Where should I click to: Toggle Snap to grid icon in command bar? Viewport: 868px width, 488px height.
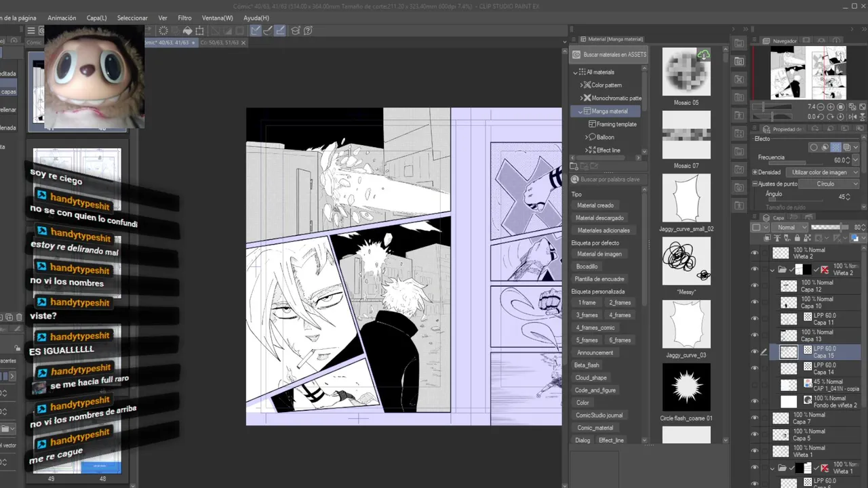tap(280, 30)
